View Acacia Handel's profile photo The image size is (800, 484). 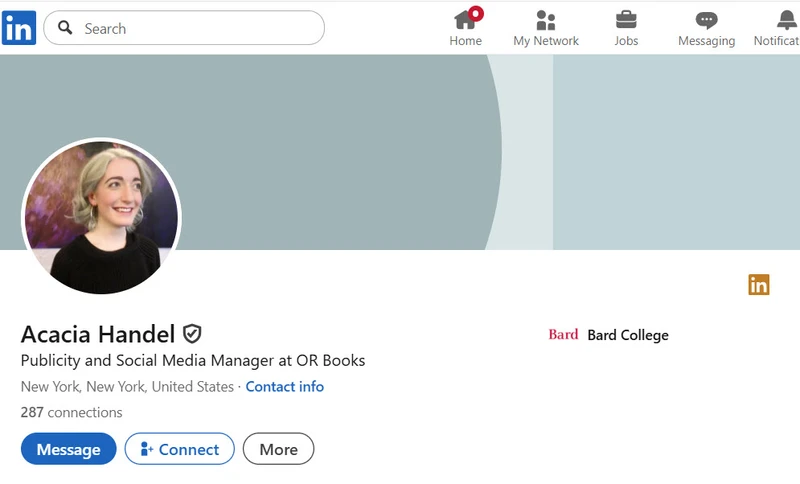(x=101, y=216)
